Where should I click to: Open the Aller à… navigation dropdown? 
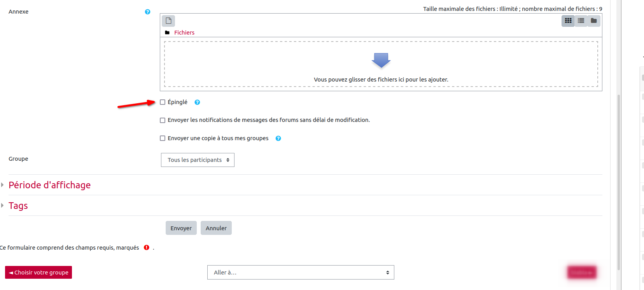point(301,273)
